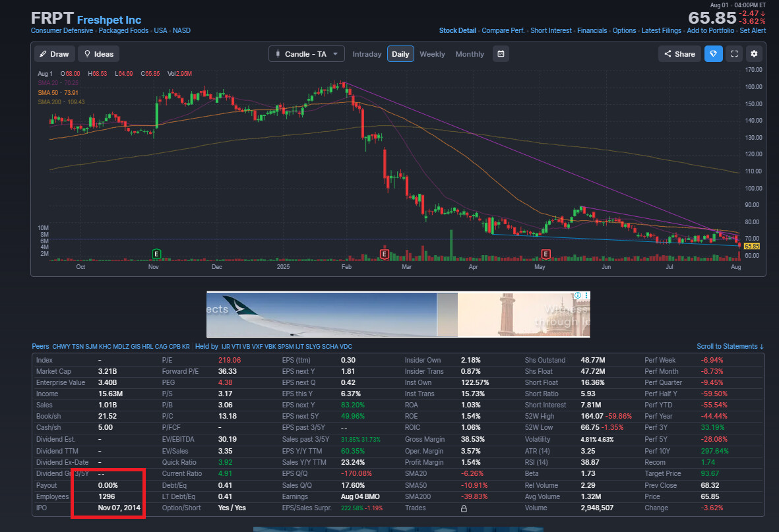
Task: Open Packaged Foods industry link
Action: tap(124, 31)
